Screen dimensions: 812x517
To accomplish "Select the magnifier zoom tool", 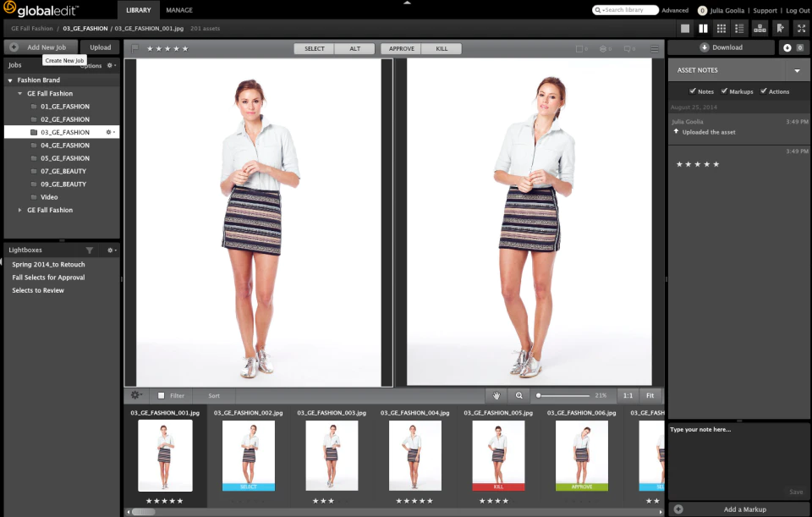I will [x=518, y=395].
